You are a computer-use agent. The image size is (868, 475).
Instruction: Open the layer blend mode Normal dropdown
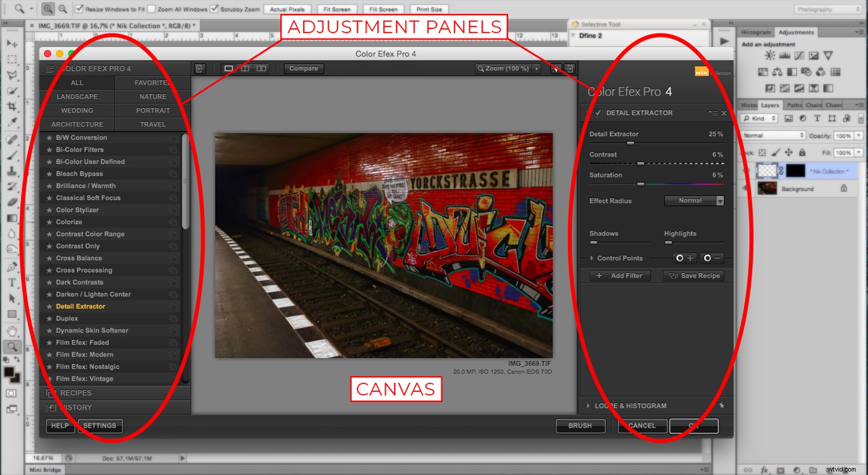coord(773,135)
